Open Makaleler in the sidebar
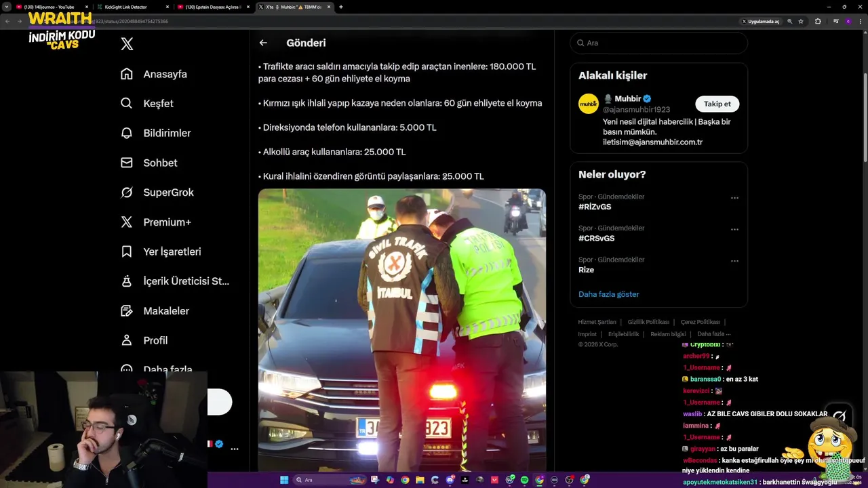The height and width of the screenshot is (488, 868). [x=155, y=310]
